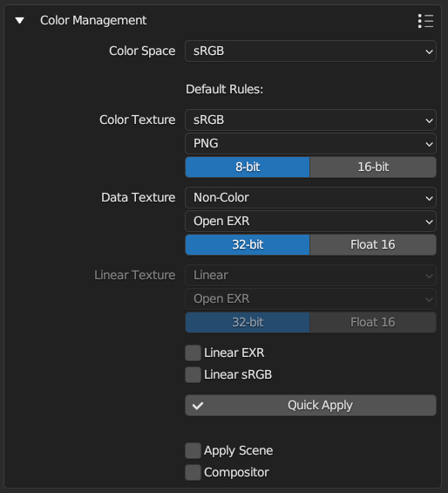Open the Non-Color data texture dropdown
This screenshot has width=448, height=493.
(310, 197)
